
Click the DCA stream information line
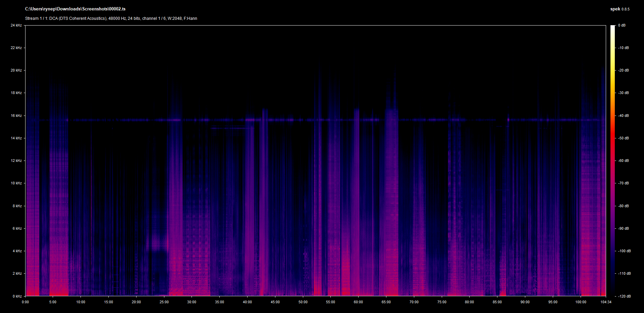pos(111,18)
